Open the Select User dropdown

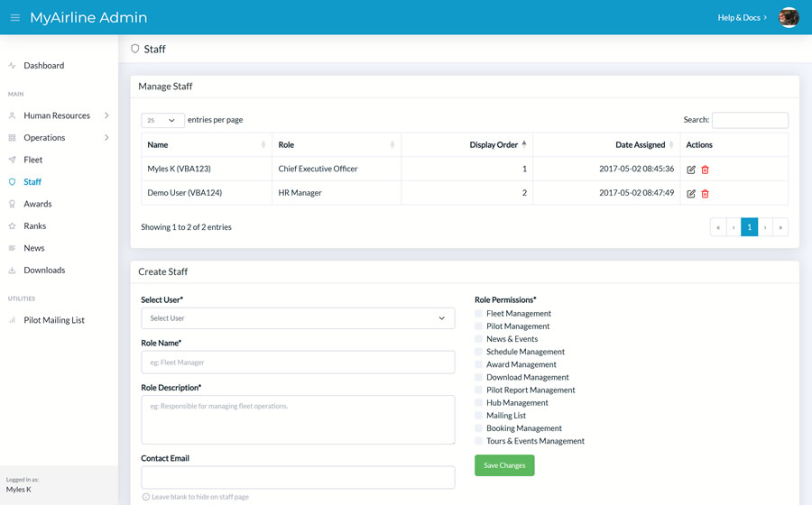(x=298, y=318)
